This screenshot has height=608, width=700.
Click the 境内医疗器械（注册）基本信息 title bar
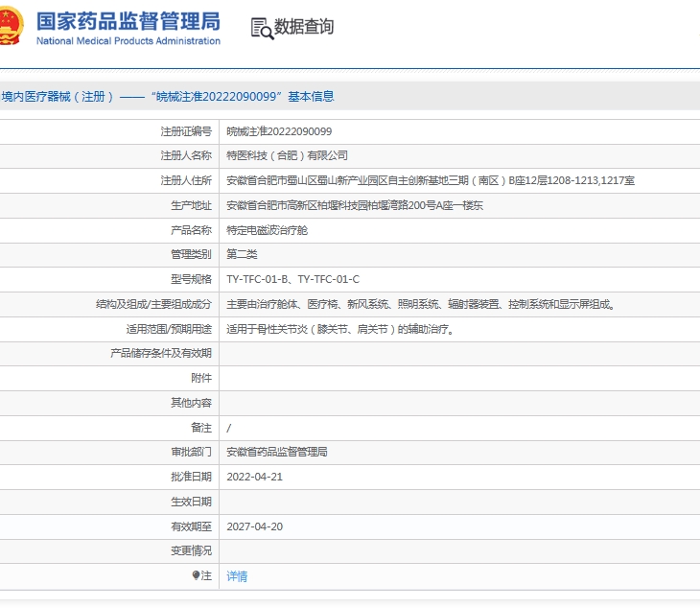[168, 97]
